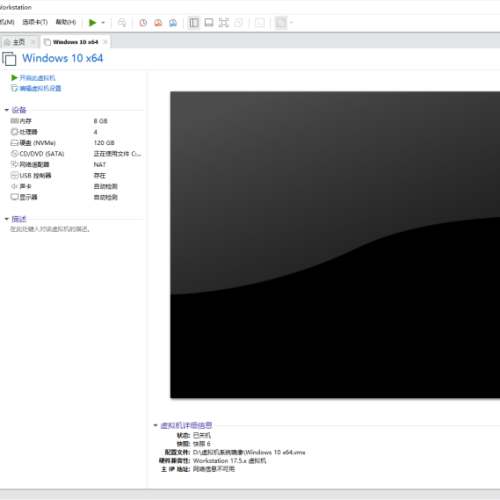
Task: Click the green power-on play icon in the toolbar
Action: (x=92, y=23)
